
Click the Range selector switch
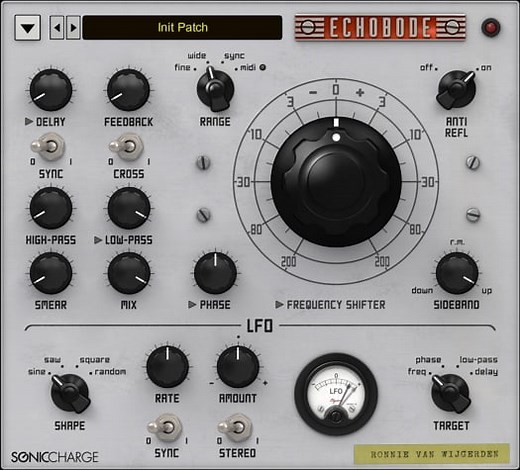pos(215,89)
